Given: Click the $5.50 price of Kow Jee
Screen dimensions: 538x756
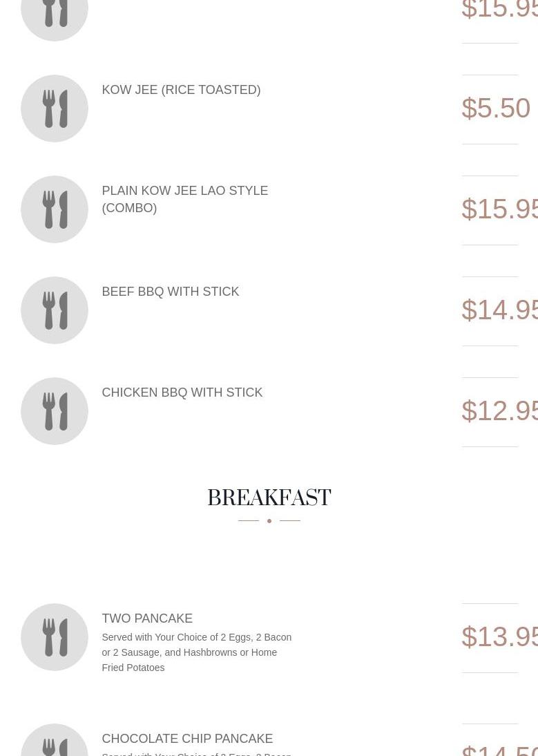Looking at the screenshot, I should pos(495,108).
